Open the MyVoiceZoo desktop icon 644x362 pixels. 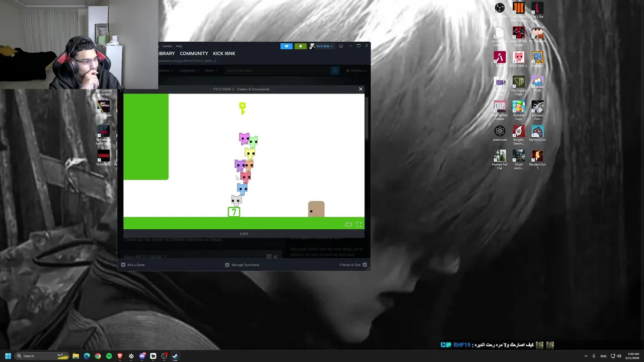pyautogui.click(x=537, y=133)
